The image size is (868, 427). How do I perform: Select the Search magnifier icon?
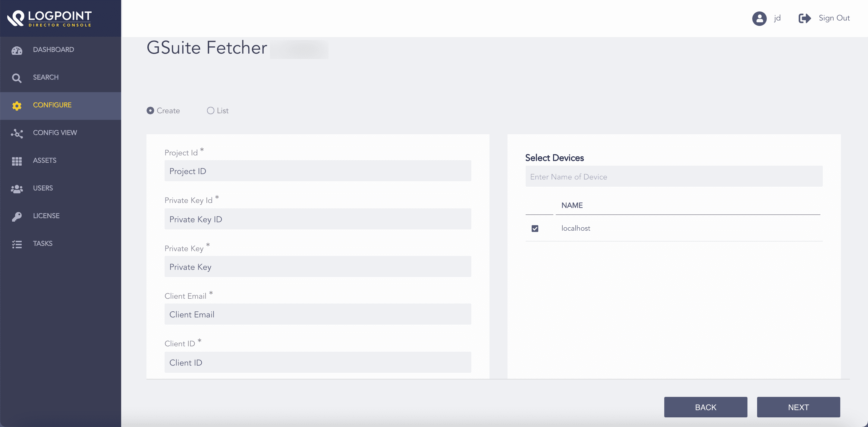pyautogui.click(x=17, y=77)
